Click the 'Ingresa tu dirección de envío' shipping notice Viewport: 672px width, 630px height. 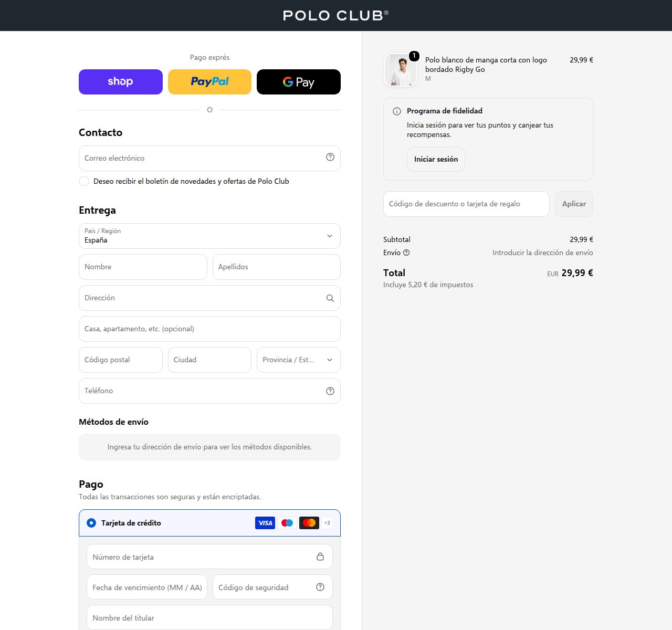[x=209, y=447]
